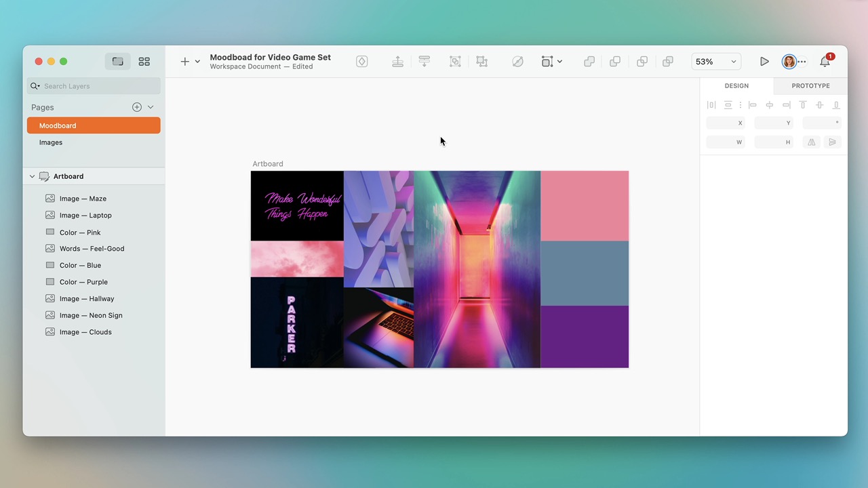
Task: Select the Color — Pink layer
Action: click(x=94, y=232)
